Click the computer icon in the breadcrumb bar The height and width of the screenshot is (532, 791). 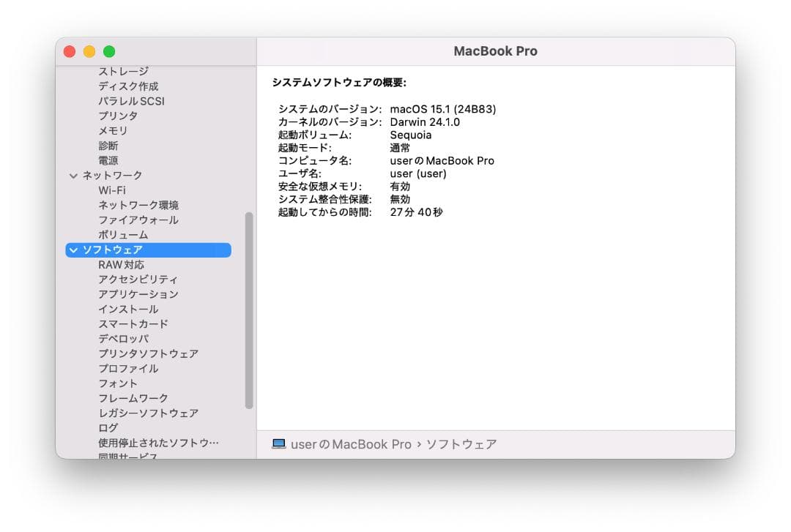click(x=279, y=443)
